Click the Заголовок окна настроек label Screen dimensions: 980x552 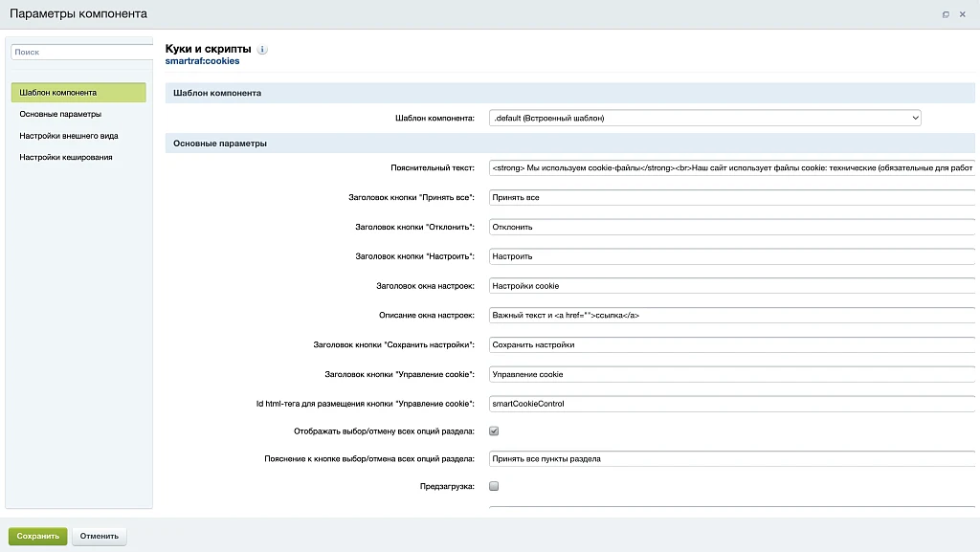pyautogui.click(x=425, y=286)
